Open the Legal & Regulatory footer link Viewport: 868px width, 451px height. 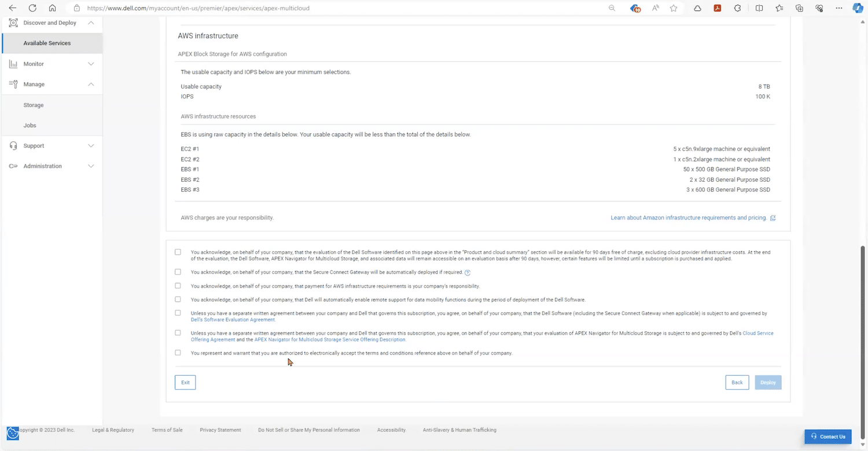[x=113, y=430]
